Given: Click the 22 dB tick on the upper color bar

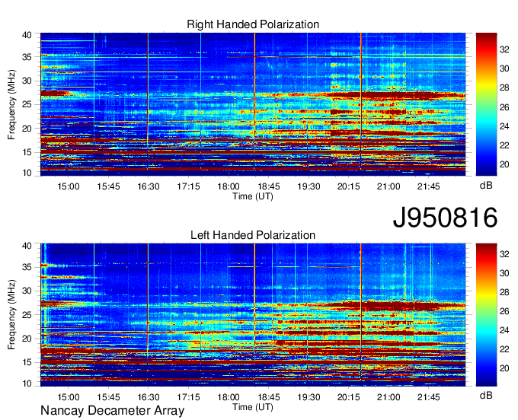Looking at the screenshot, I should pos(504,145).
